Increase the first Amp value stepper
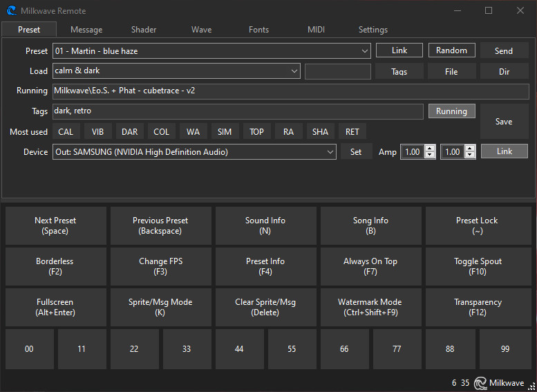The width and height of the screenshot is (537, 392). click(430, 149)
